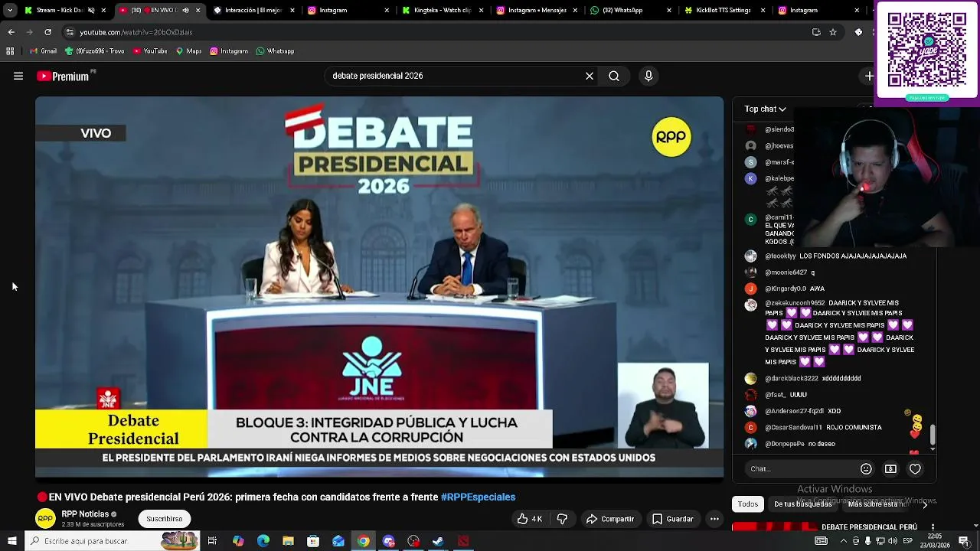Open the #RPPEspeciales hashtag link
This screenshot has width=980, height=551.
[478, 497]
